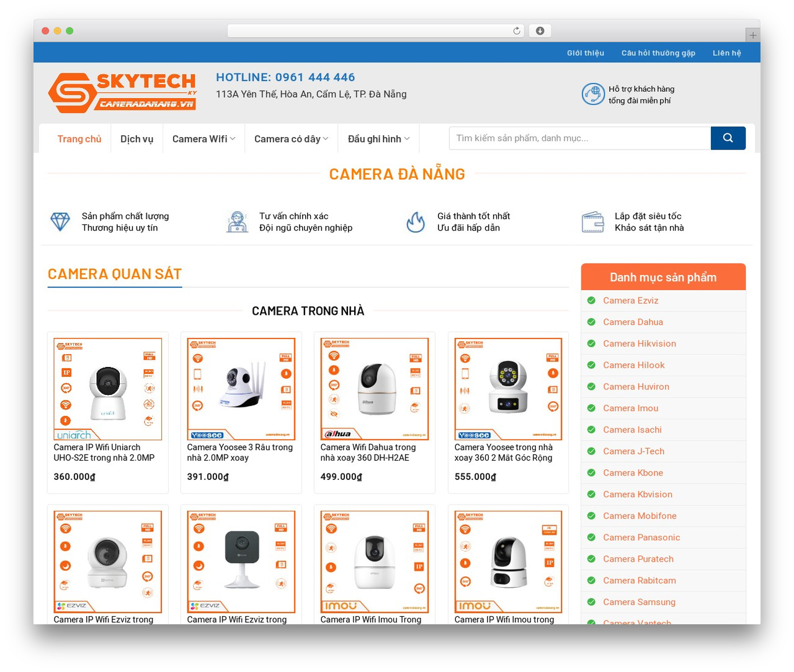This screenshot has width=794, height=672.
Task: Click the 555.000₫ price
Action: pos(475,477)
